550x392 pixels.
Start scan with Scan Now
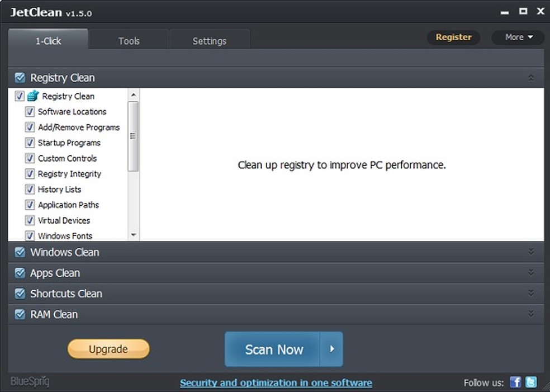(273, 349)
